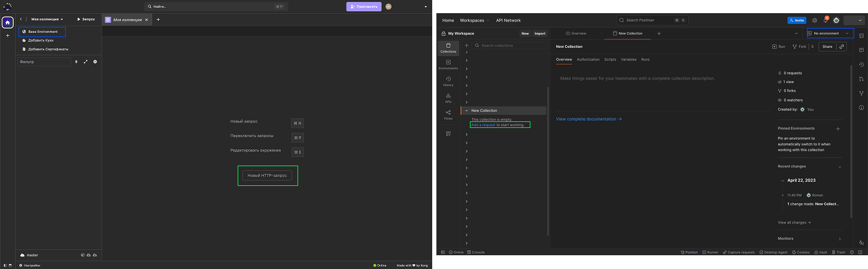
Task: Collapse the New Collection tree item
Action: [466, 111]
